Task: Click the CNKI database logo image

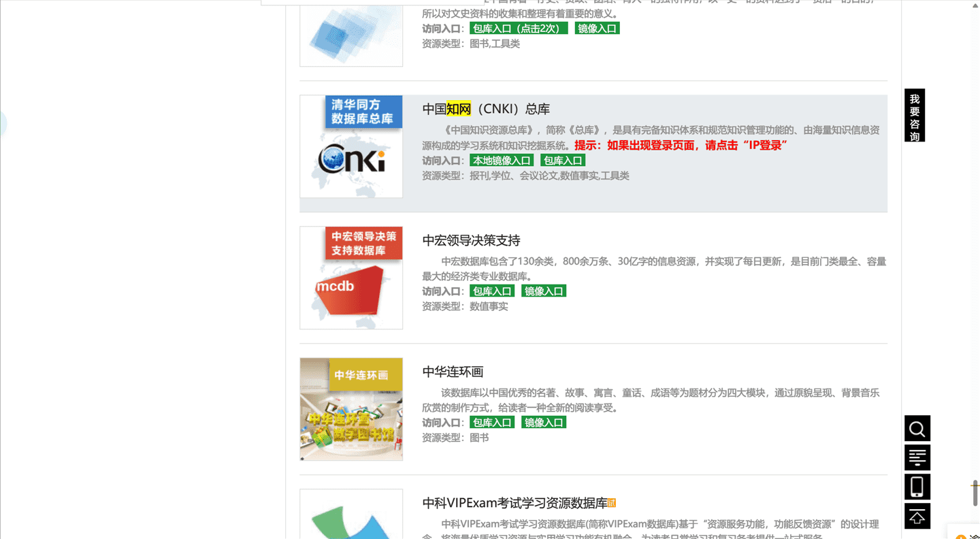Action: 351,147
